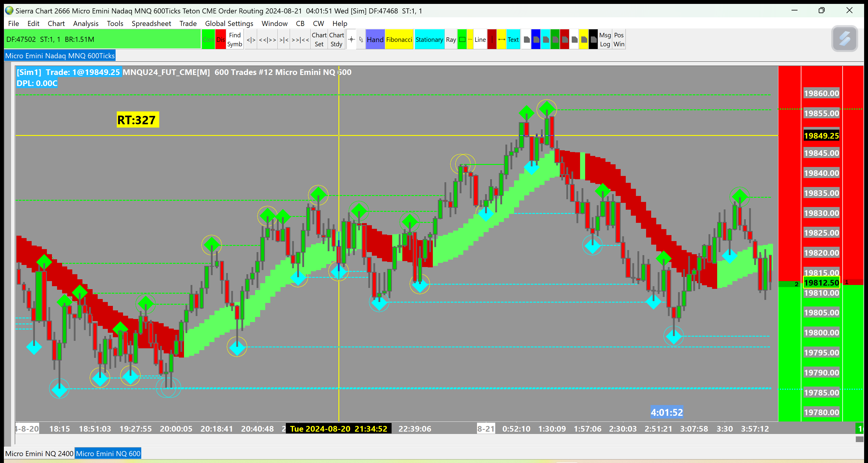Click the Fibonacci tool button
The height and width of the screenshot is (463, 868).
(x=399, y=39)
